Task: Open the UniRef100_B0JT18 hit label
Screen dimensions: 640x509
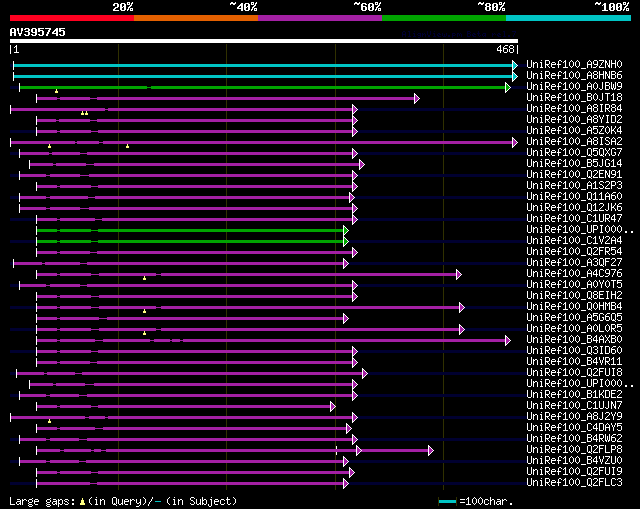Action: click(x=574, y=98)
